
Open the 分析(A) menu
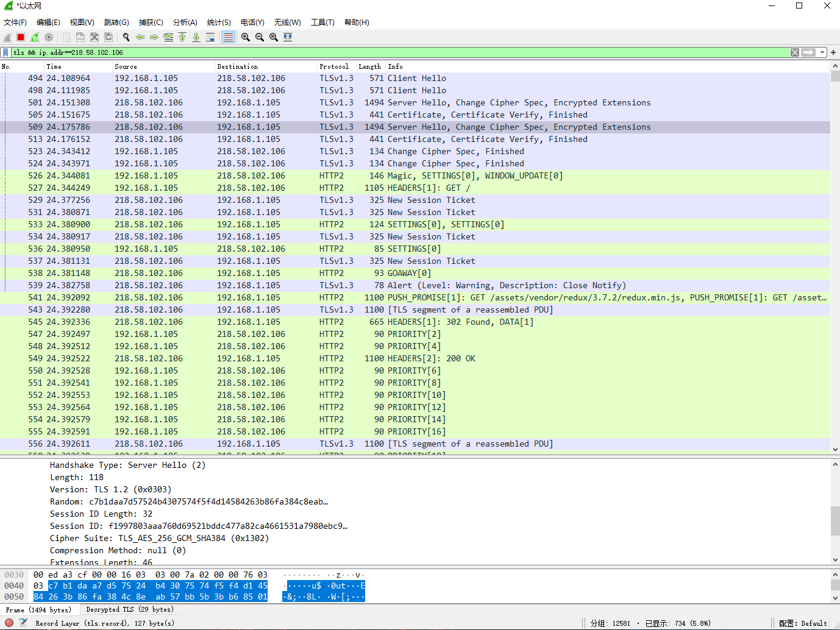coord(185,23)
